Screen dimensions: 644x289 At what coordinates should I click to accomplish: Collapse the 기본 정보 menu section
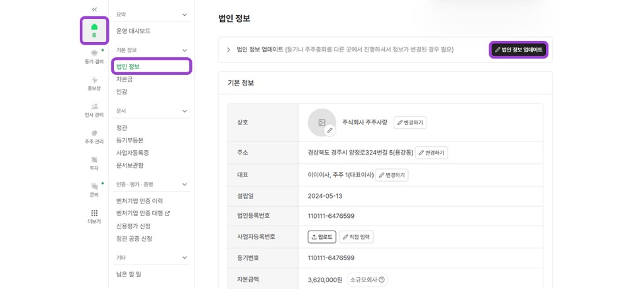[x=184, y=50]
